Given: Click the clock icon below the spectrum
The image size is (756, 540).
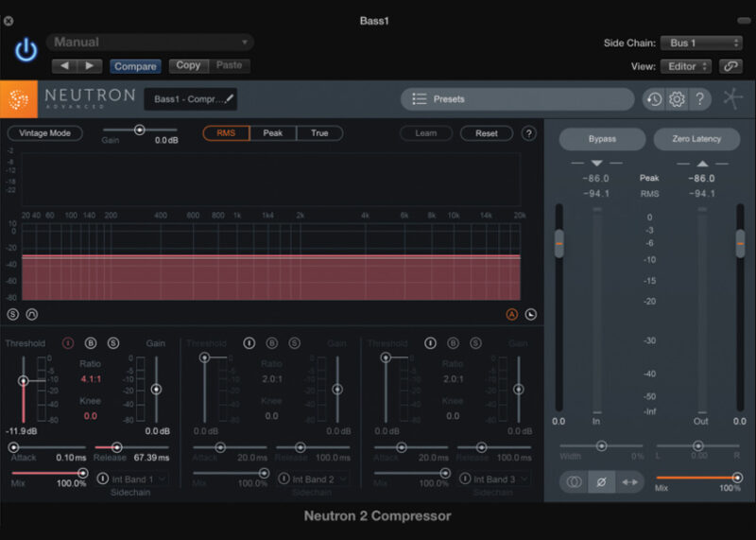Looking at the screenshot, I should [x=531, y=315].
